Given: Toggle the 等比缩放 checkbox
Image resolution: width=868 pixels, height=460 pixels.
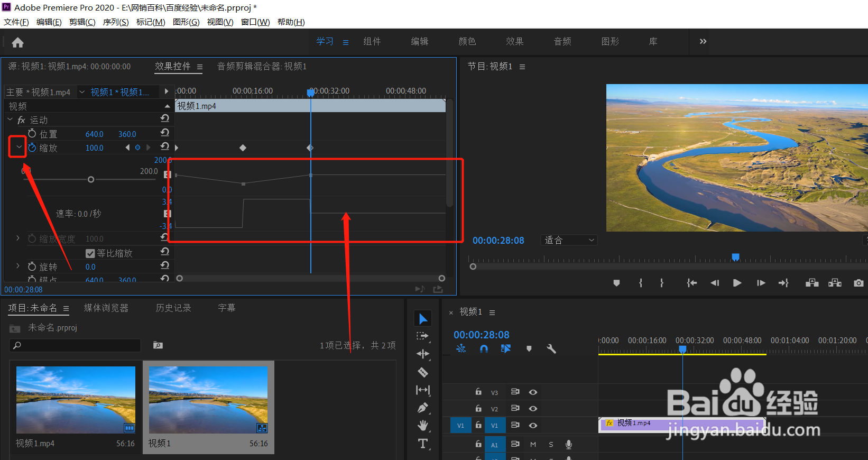Looking at the screenshot, I should [x=90, y=253].
